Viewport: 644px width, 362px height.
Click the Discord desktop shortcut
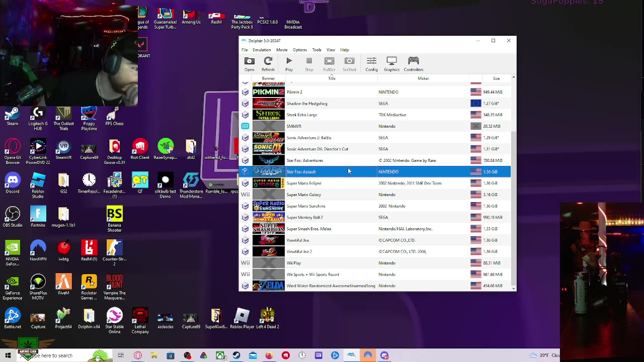click(x=13, y=184)
